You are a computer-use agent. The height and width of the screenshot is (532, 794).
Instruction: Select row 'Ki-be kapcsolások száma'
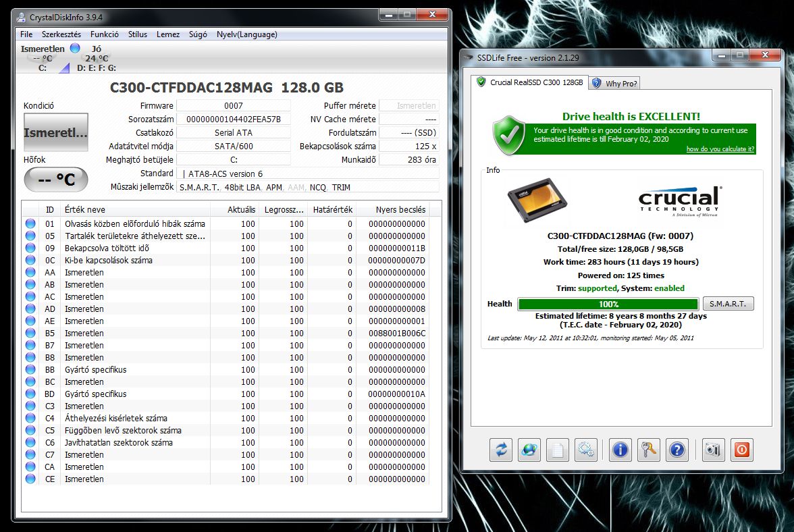226,260
